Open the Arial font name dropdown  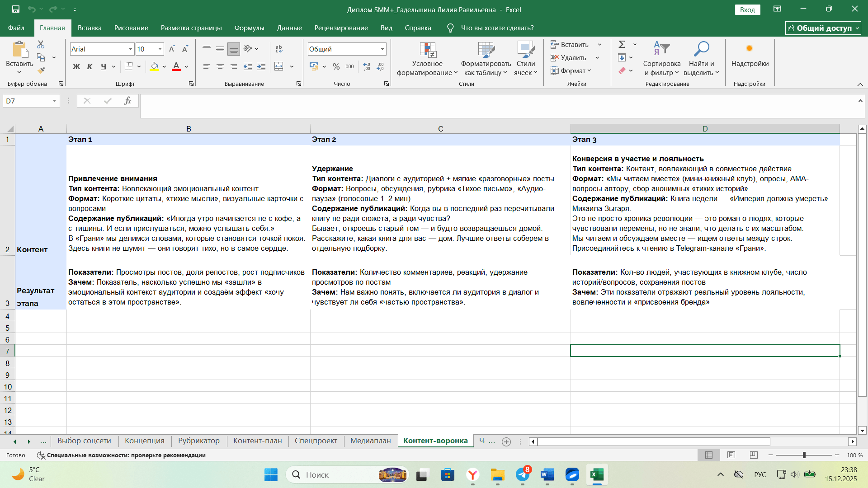[131, 49]
